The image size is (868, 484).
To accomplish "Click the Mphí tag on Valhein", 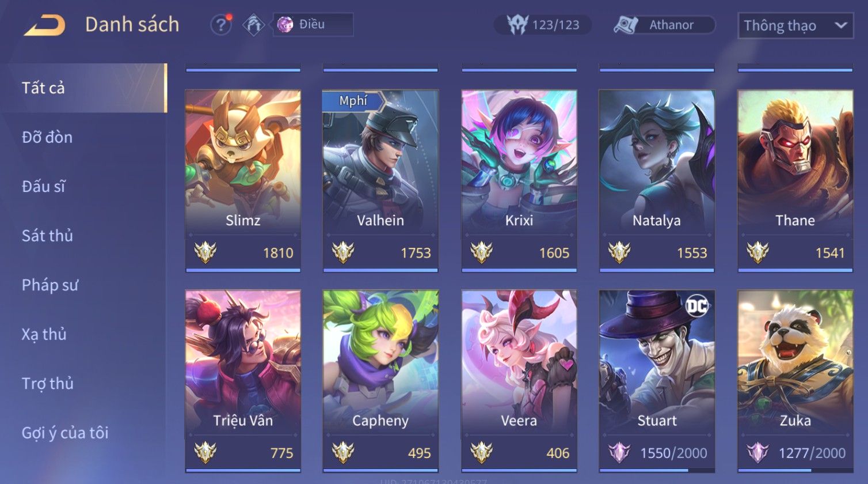I will tap(353, 101).
